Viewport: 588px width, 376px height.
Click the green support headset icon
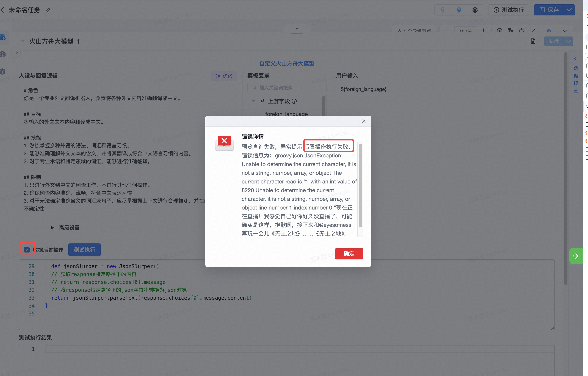click(x=575, y=256)
